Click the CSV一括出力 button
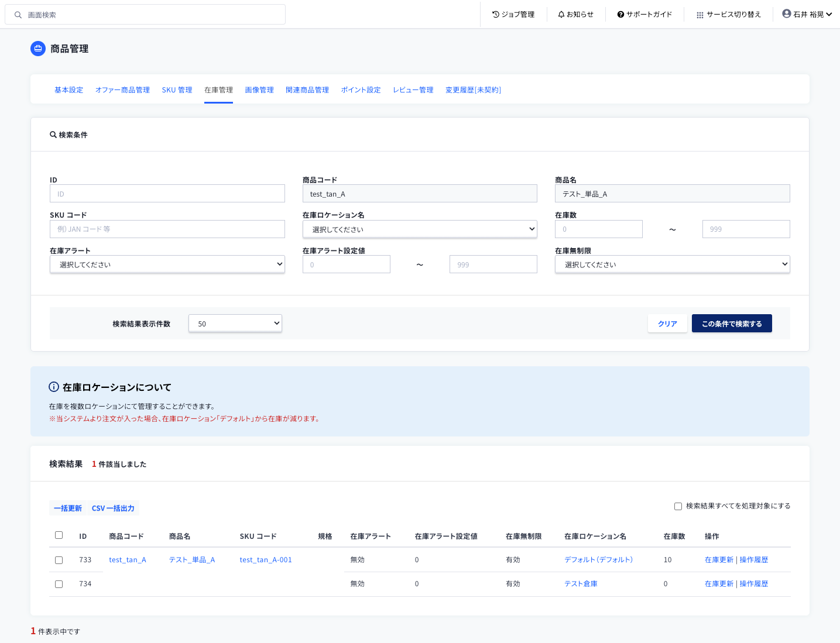Viewport: 840px width, 643px height. (113, 508)
